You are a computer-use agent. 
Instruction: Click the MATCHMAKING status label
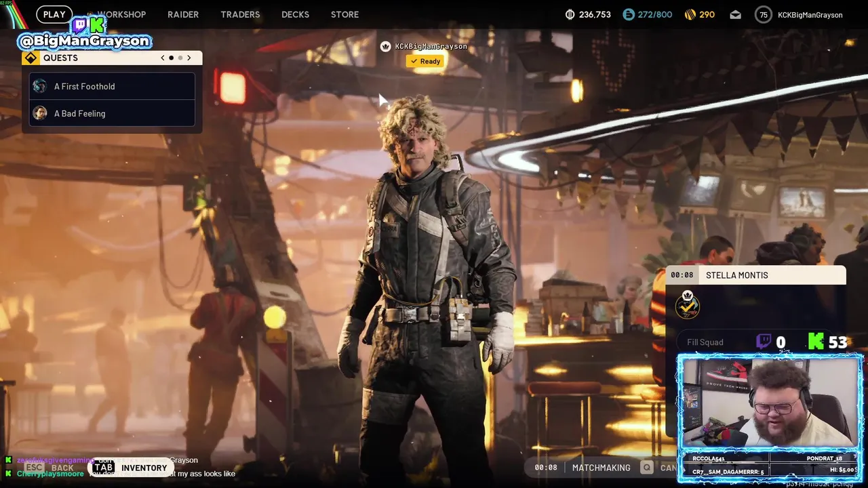click(601, 468)
